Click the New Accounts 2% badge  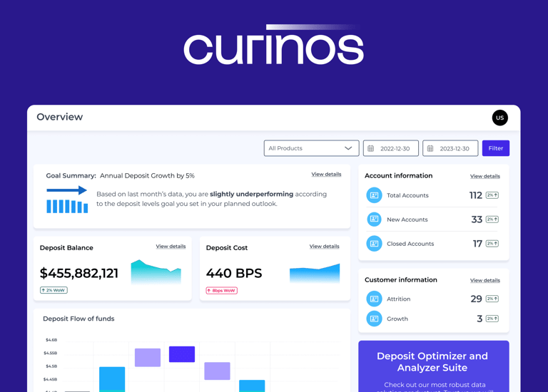(x=492, y=220)
